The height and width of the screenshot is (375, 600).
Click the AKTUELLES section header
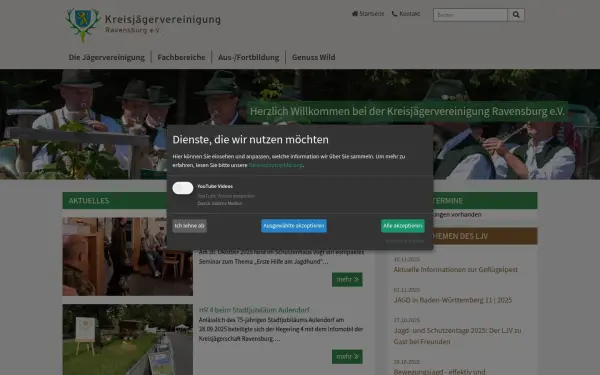click(x=115, y=201)
